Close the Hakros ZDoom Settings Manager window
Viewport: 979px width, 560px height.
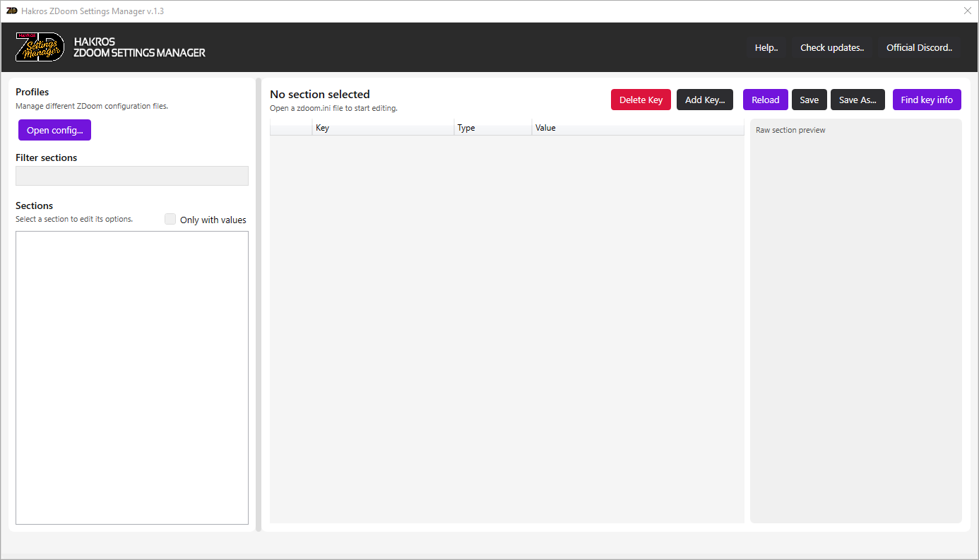tap(968, 11)
